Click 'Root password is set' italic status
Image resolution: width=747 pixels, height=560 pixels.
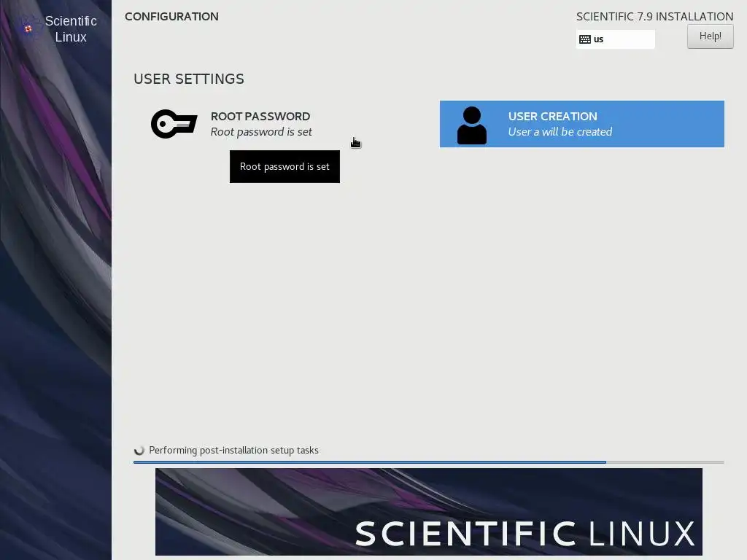[261, 132]
